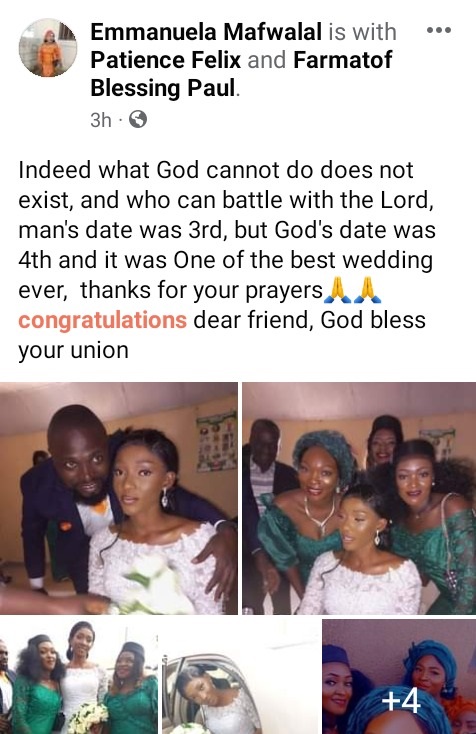Tap the wall chart behind the couple

216,441
